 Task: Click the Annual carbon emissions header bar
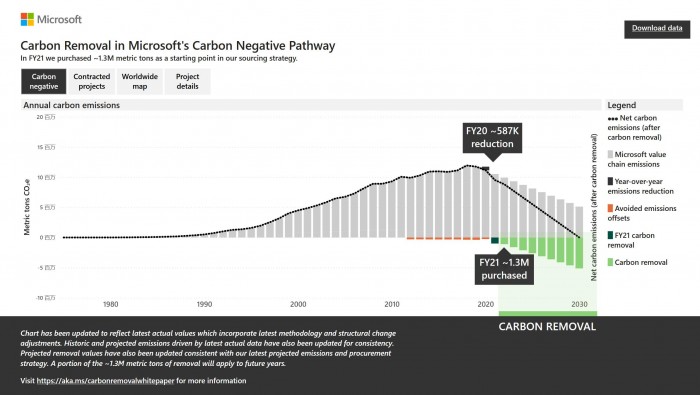311,105
